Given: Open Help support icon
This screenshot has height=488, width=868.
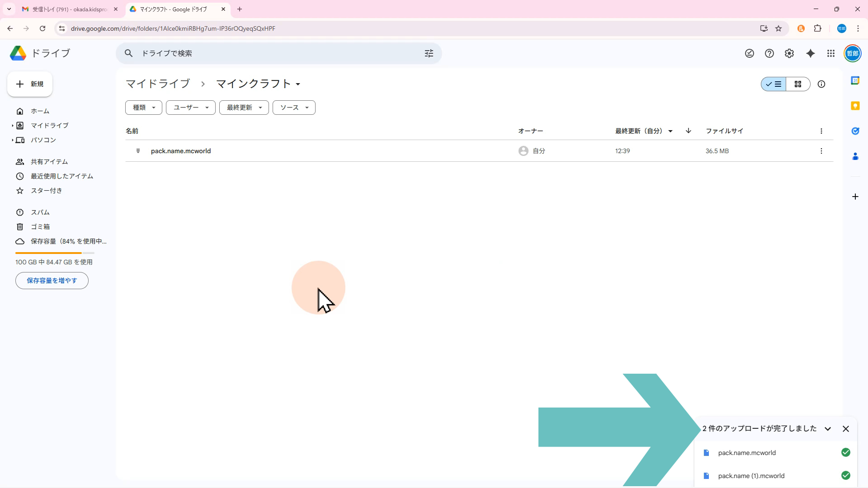Looking at the screenshot, I should tap(769, 53).
